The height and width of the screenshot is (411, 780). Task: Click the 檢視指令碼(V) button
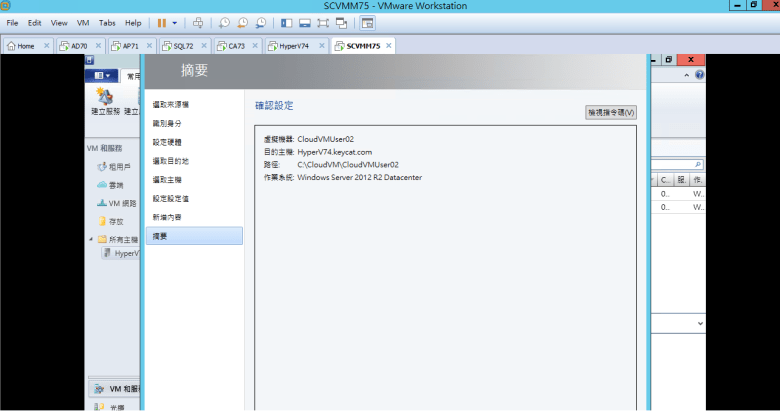tap(610, 112)
